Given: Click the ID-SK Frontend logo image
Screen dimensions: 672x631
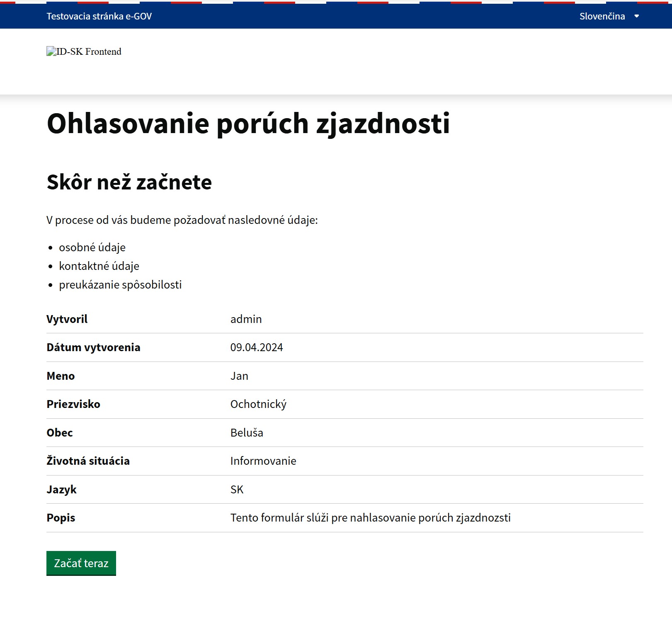Looking at the screenshot, I should 84,51.
